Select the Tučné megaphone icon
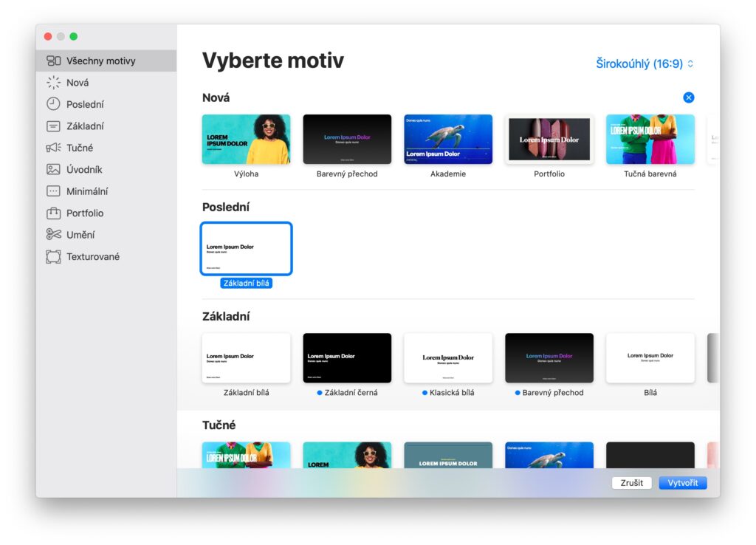Image resolution: width=756 pixels, height=545 pixels. tap(53, 148)
